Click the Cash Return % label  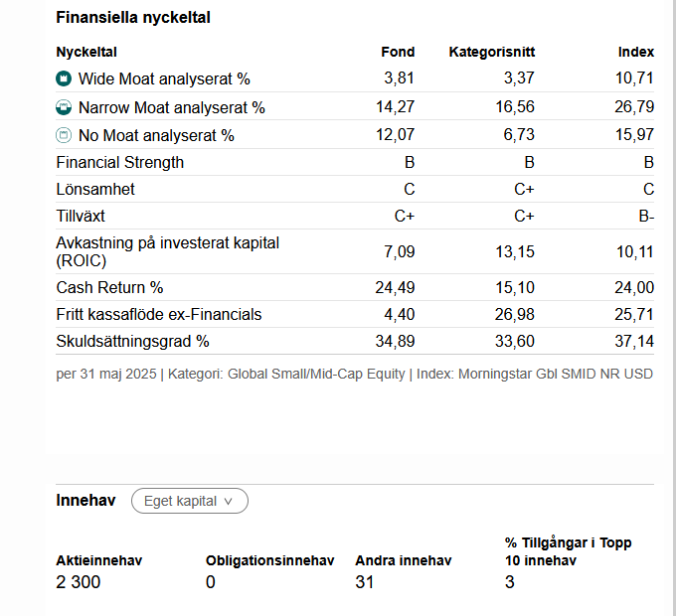coord(109,287)
